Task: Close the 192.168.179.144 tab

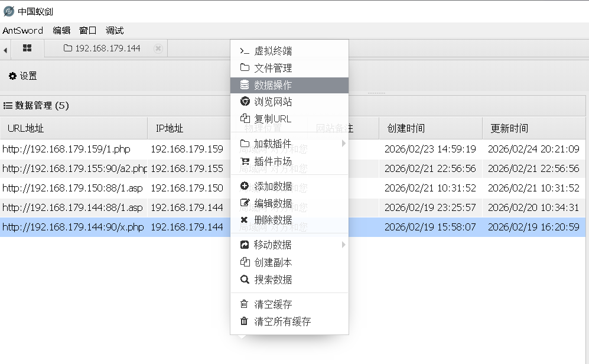Action: click(x=158, y=48)
